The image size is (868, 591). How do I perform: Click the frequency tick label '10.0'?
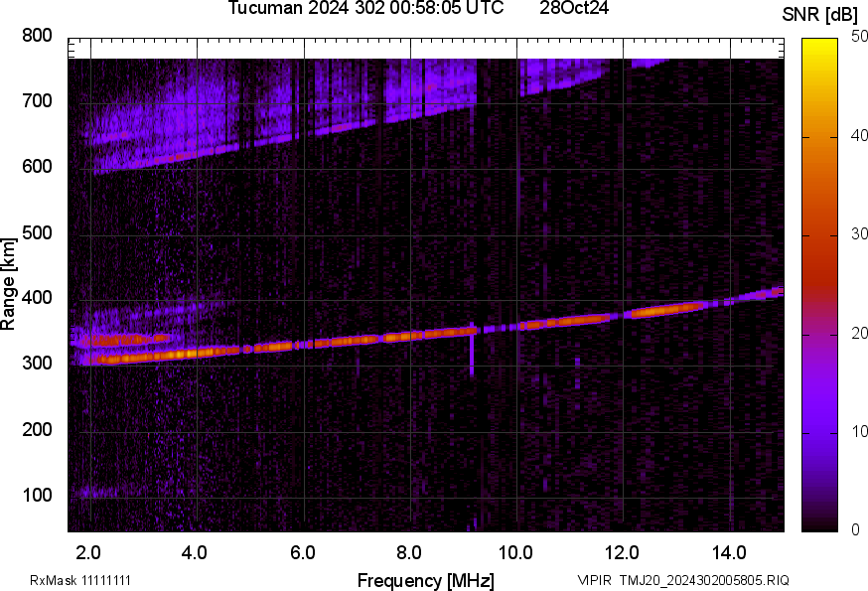point(515,553)
